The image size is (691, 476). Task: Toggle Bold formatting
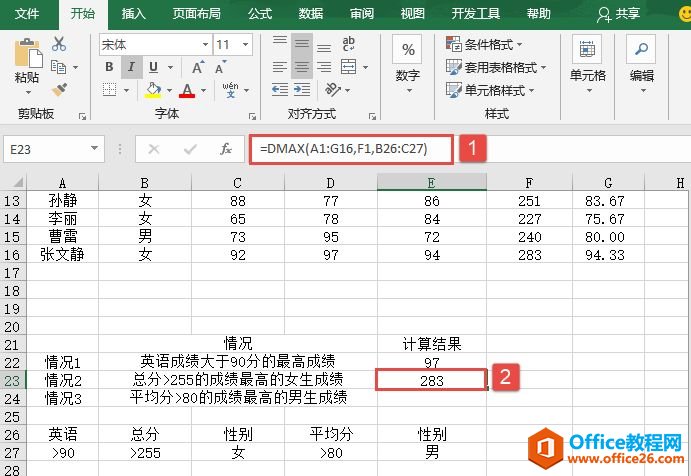point(109,67)
